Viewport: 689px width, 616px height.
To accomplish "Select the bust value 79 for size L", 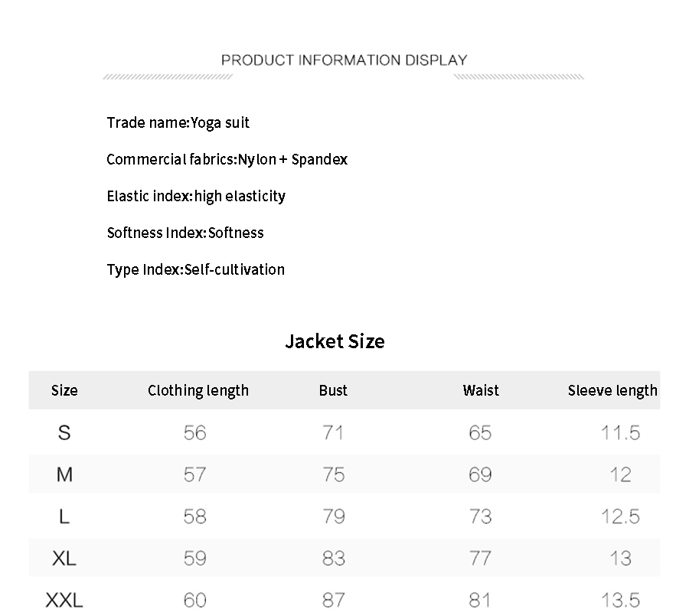I will [334, 517].
